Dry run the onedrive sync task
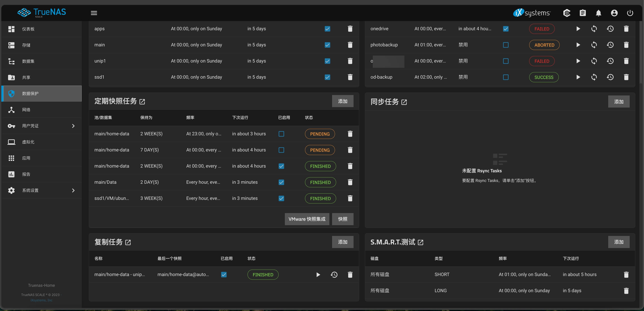Image resolution: width=644 pixels, height=311 pixels. point(594,28)
